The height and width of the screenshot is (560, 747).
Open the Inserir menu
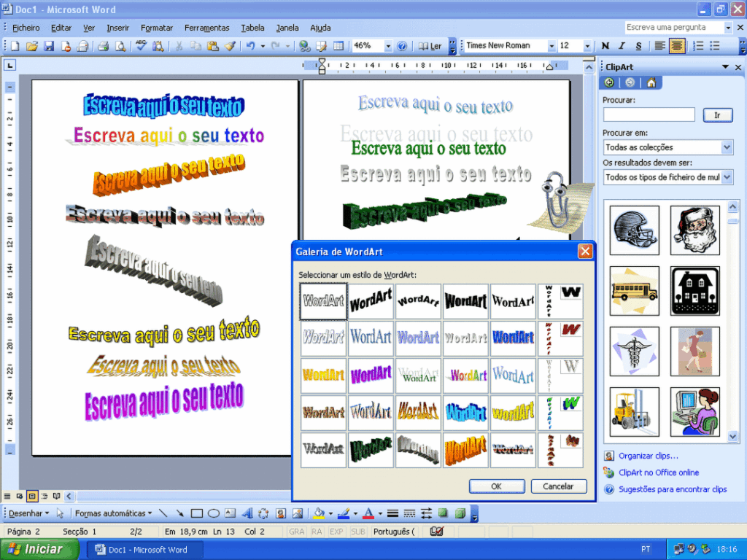(x=117, y=28)
